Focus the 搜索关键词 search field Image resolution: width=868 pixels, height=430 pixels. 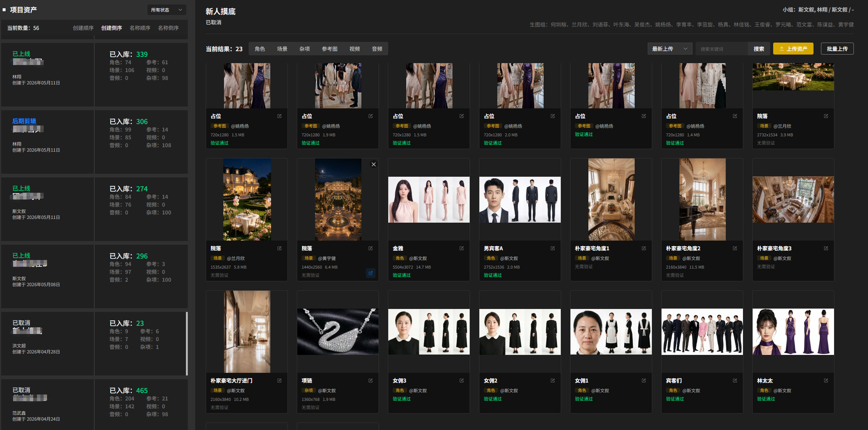[x=722, y=49]
